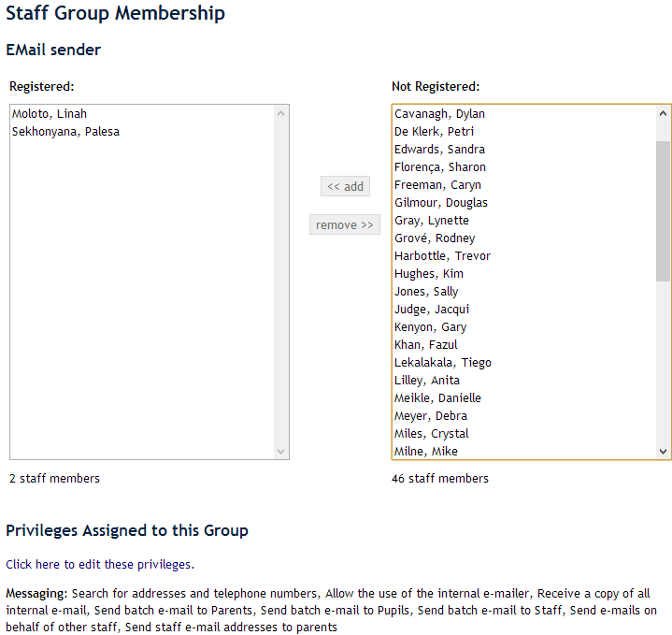
Task: Pick Kenyon, Gary from Not Registered
Action: coord(430,327)
